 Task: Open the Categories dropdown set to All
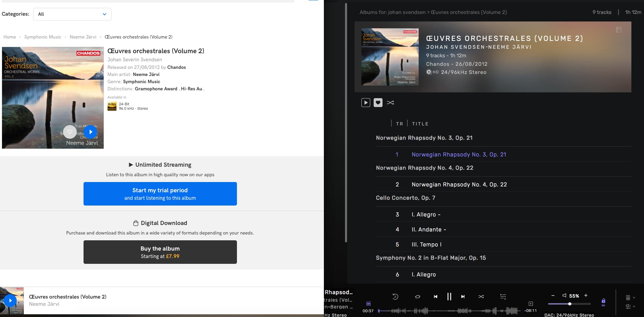[x=72, y=14]
